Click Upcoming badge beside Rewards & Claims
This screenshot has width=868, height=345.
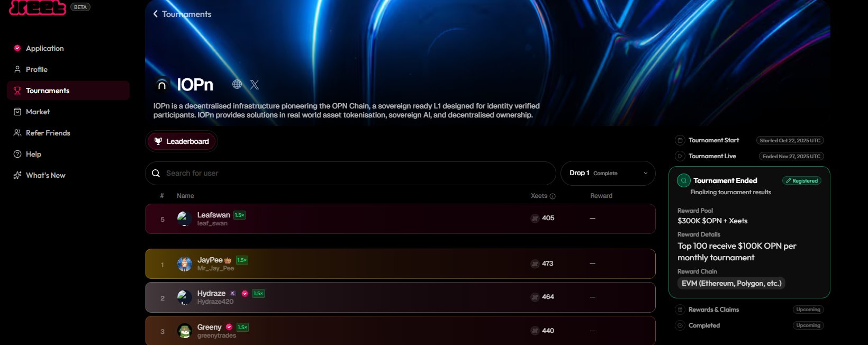click(x=808, y=310)
